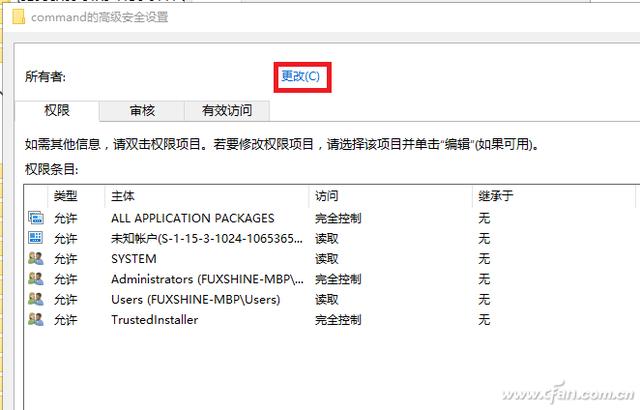Viewport: 640px width, 410px height.
Task: Click the TrustedInstaller row user icon
Action: (x=36, y=319)
